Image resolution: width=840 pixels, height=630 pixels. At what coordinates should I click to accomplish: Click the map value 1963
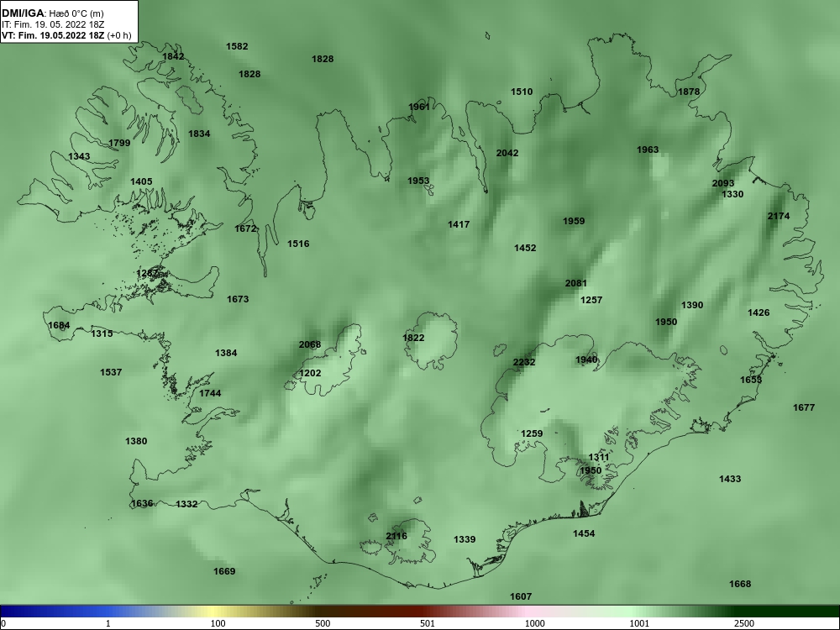(647, 150)
